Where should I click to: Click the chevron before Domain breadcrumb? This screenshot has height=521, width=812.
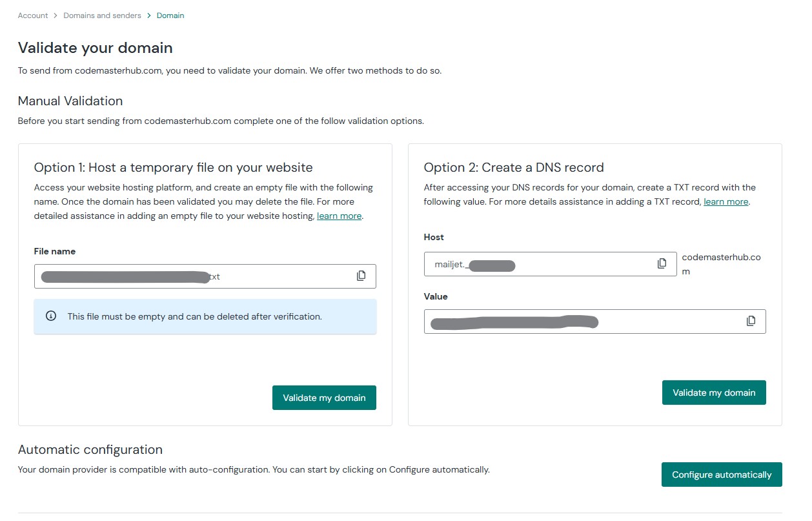point(149,15)
